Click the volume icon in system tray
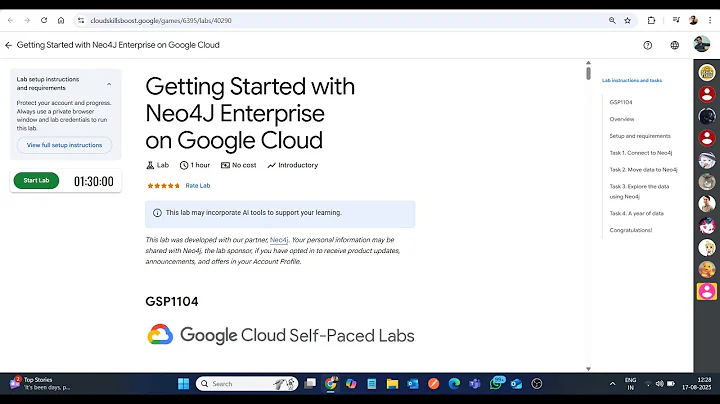720x404 pixels. coord(659,384)
